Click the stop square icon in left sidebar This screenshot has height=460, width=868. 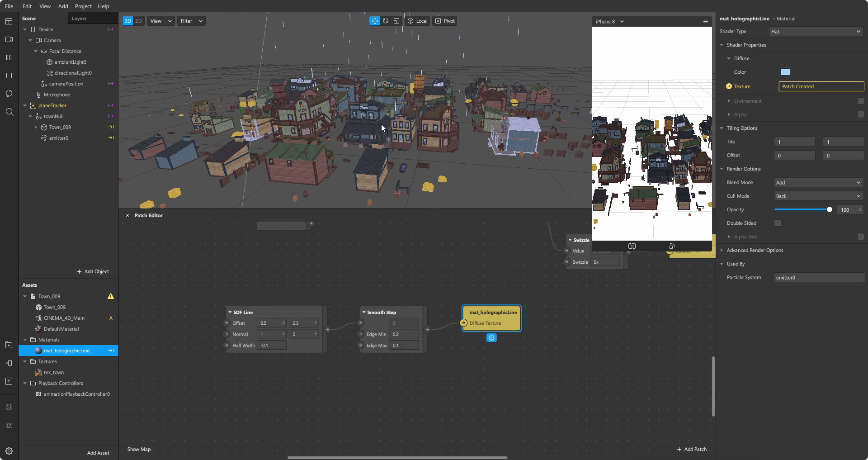(9, 76)
